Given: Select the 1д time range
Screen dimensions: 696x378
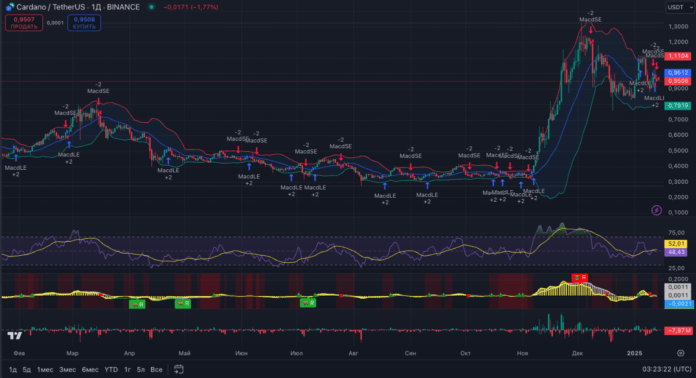Looking at the screenshot, I should click(x=13, y=370).
